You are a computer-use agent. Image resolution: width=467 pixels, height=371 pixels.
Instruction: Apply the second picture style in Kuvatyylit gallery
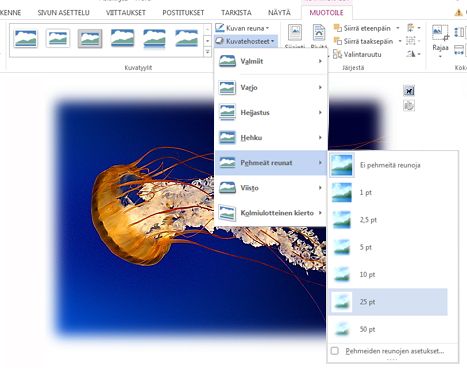pyautogui.click(x=58, y=38)
